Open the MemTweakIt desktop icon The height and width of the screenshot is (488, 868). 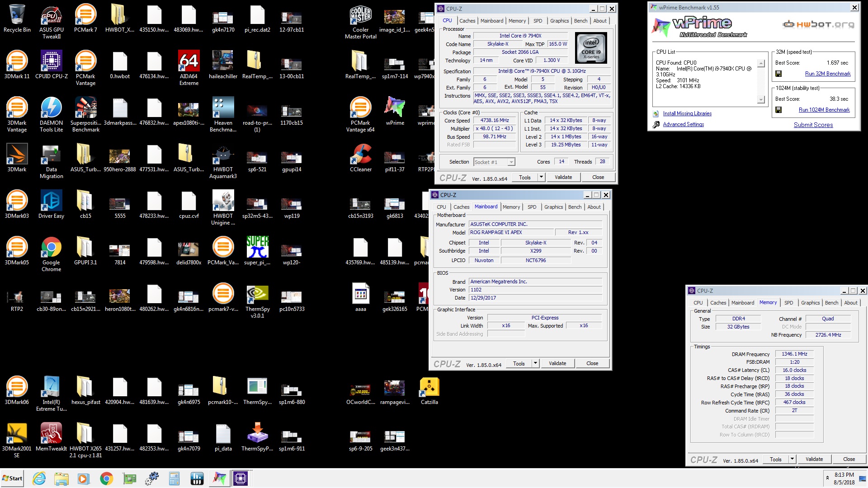[x=52, y=437]
